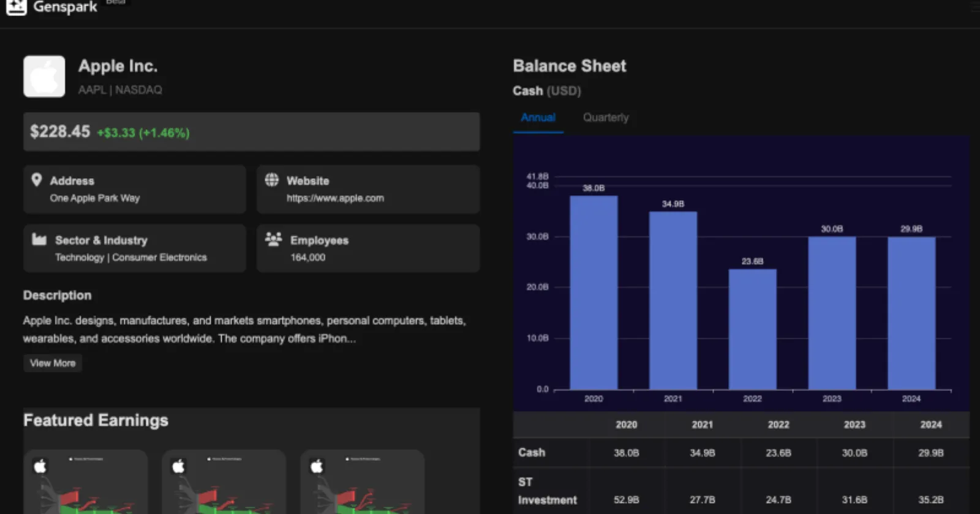Open the third Featured Earnings thumbnail
Viewport: 980px width, 514px height.
(363, 482)
